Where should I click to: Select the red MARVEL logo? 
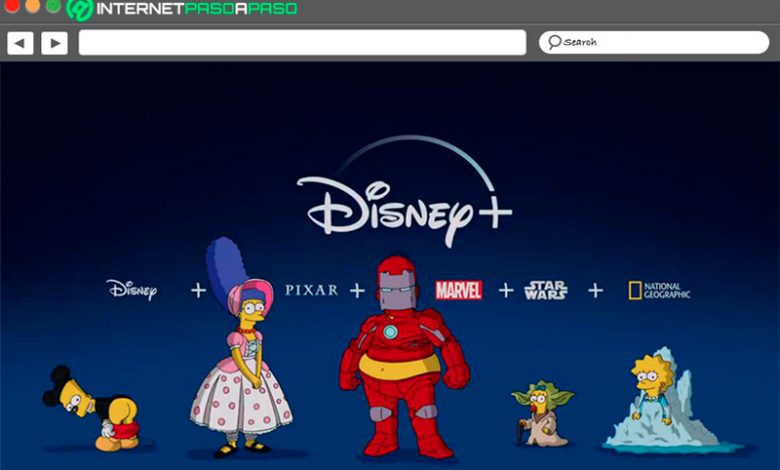[x=459, y=290]
